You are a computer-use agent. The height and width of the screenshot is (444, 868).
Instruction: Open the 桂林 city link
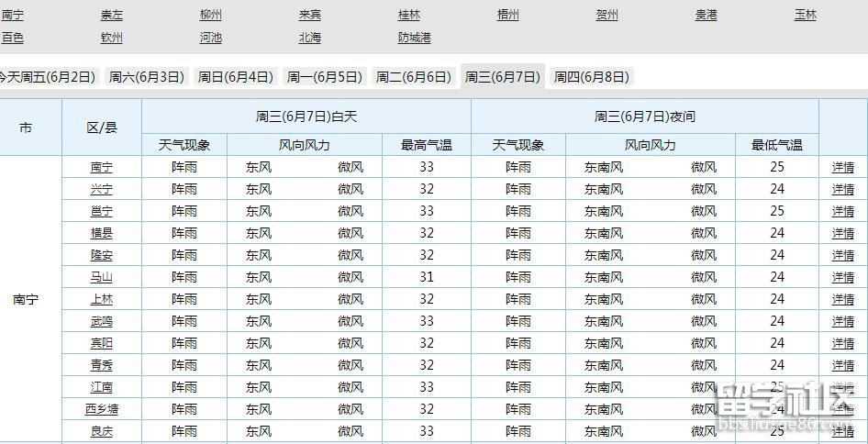coord(408,16)
